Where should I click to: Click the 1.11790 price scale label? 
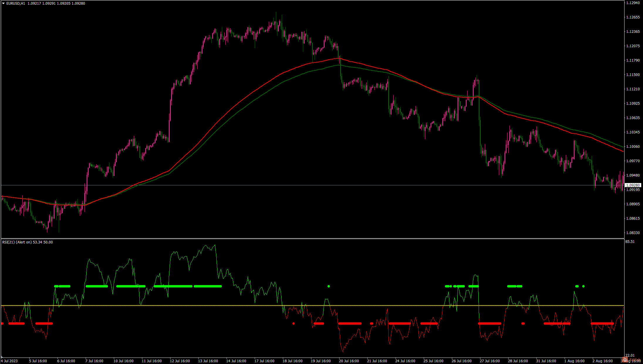(x=633, y=60)
